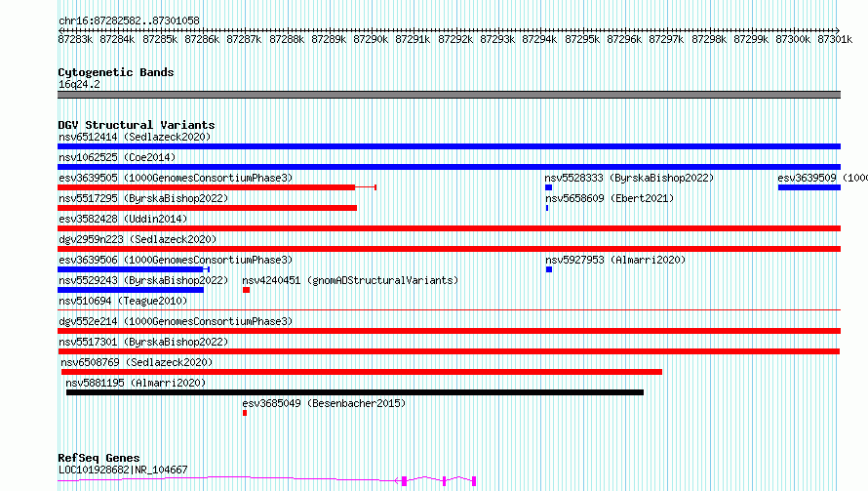The image size is (868, 491).
Task: Select esv3582428 (Uddin2014) label
Action: click(123, 219)
